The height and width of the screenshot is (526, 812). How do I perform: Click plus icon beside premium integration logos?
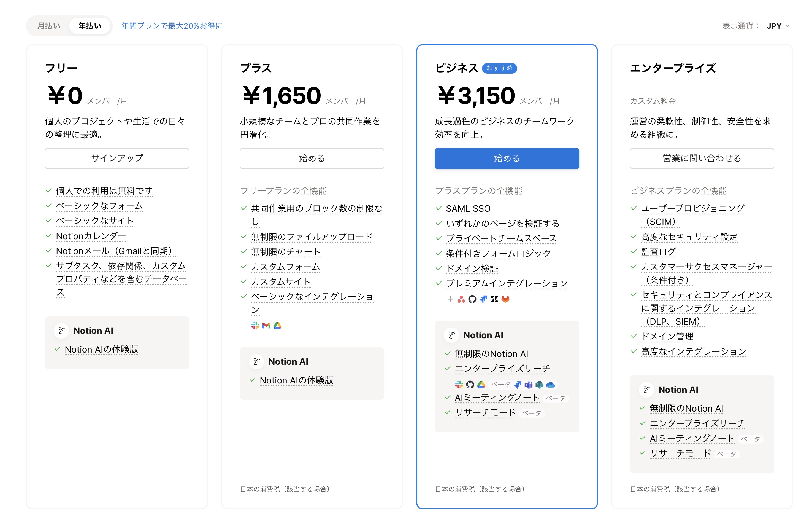(x=450, y=299)
